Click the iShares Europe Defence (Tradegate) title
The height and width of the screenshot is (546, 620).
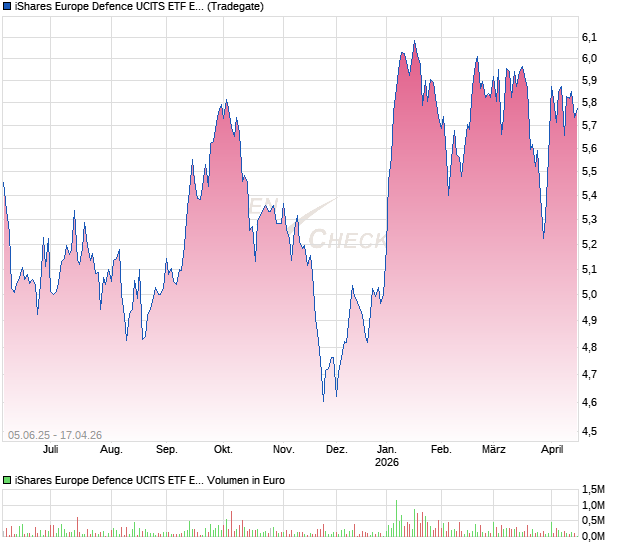tap(139, 6)
